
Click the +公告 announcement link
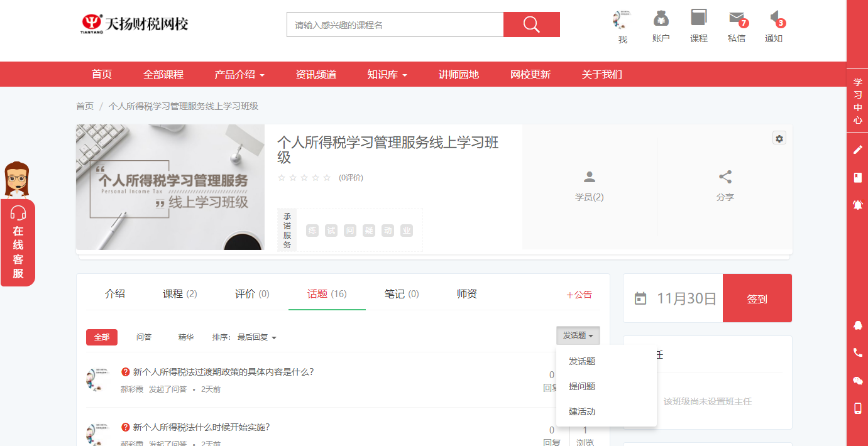pos(579,295)
